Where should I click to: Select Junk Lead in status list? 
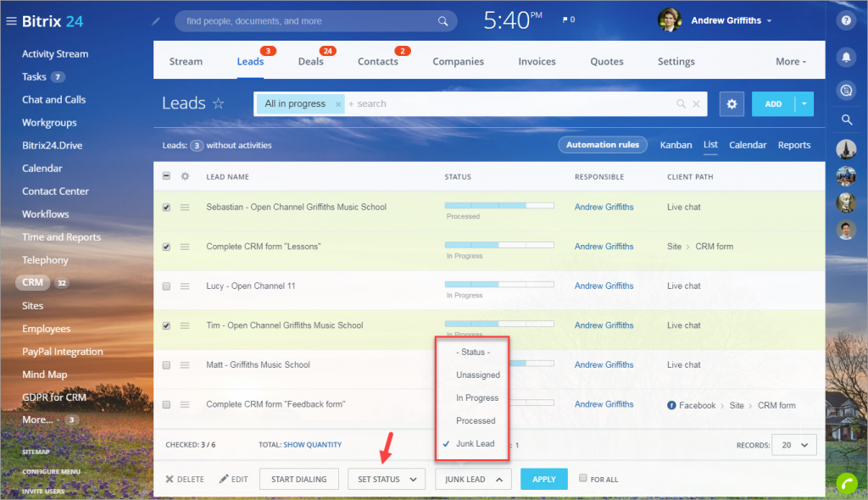tap(475, 443)
